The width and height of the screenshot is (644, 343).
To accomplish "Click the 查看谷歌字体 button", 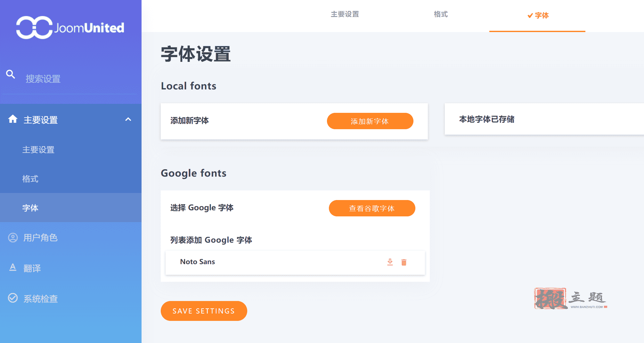I will pyautogui.click(x=372, y=208).
